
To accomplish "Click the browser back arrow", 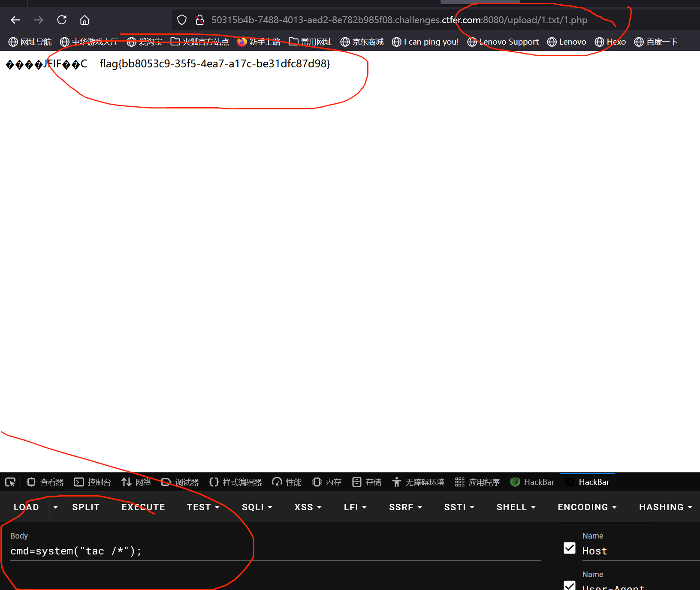I will [15, 20].
